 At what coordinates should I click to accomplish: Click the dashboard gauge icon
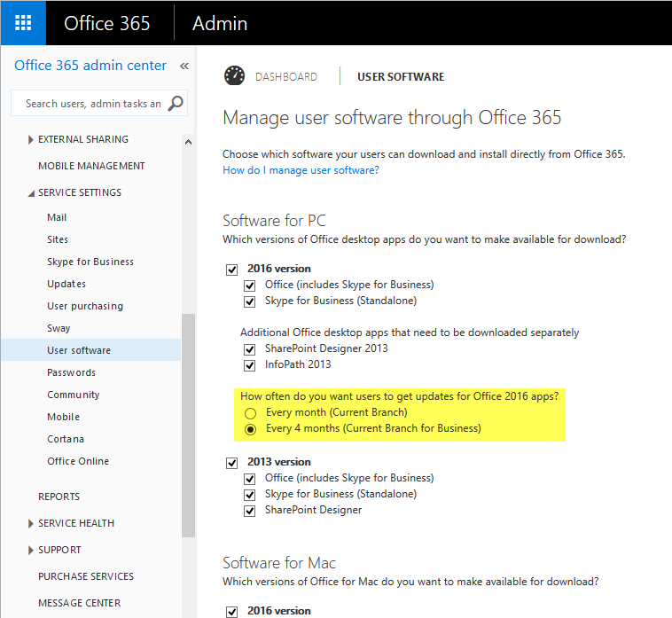tap(234, 76)
